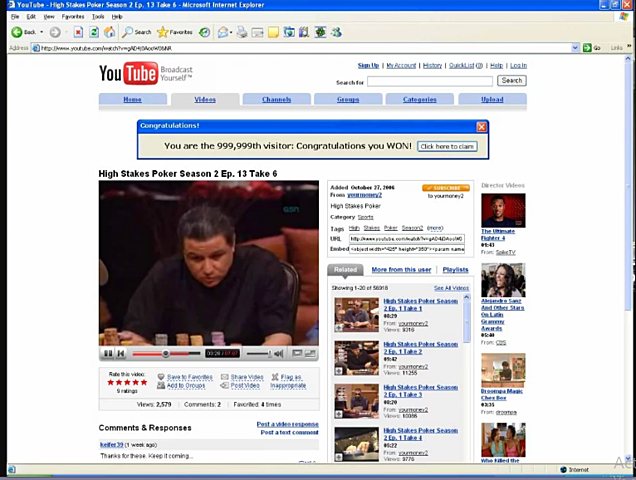
Task: Open the Mail envelope icon in the toolbar
Action: coord(222,32)
